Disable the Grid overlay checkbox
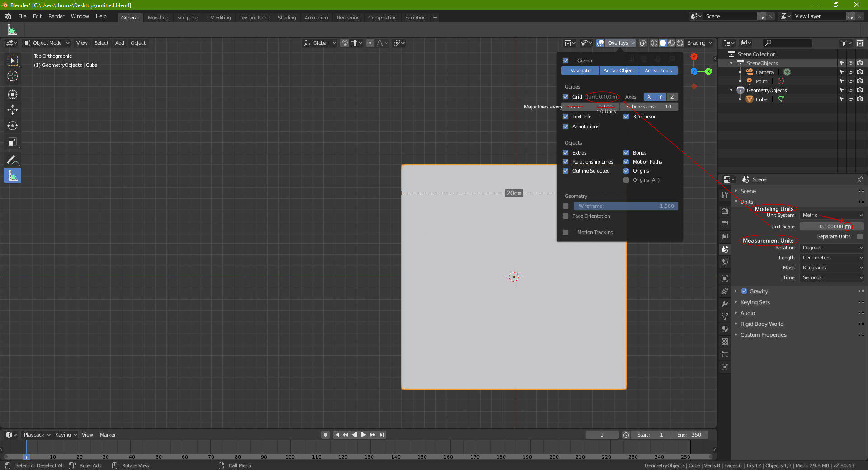The width and height of the screenshot is (868, 470). pos(566,97)
